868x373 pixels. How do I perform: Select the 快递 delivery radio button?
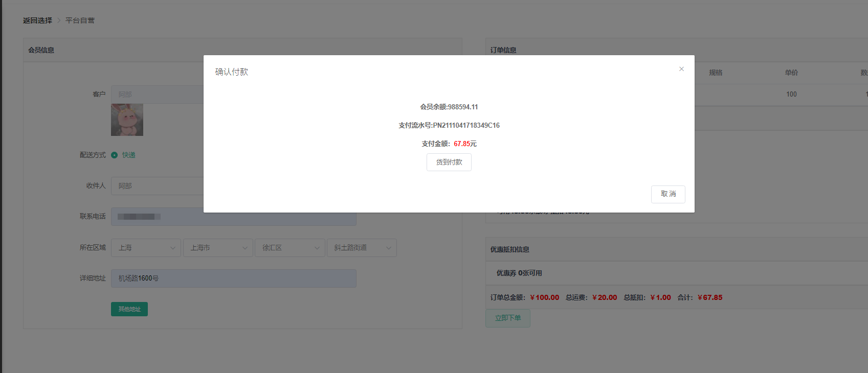click(115, 155)
